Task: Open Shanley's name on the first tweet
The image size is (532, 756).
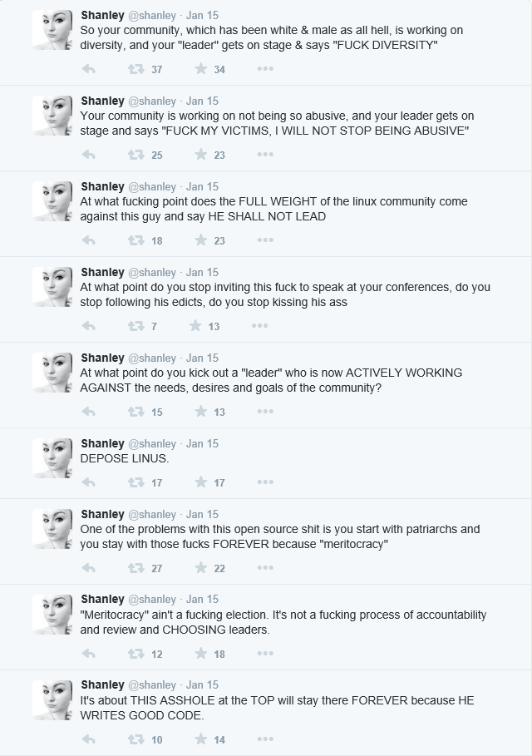Action: click(x=102, y=15)
